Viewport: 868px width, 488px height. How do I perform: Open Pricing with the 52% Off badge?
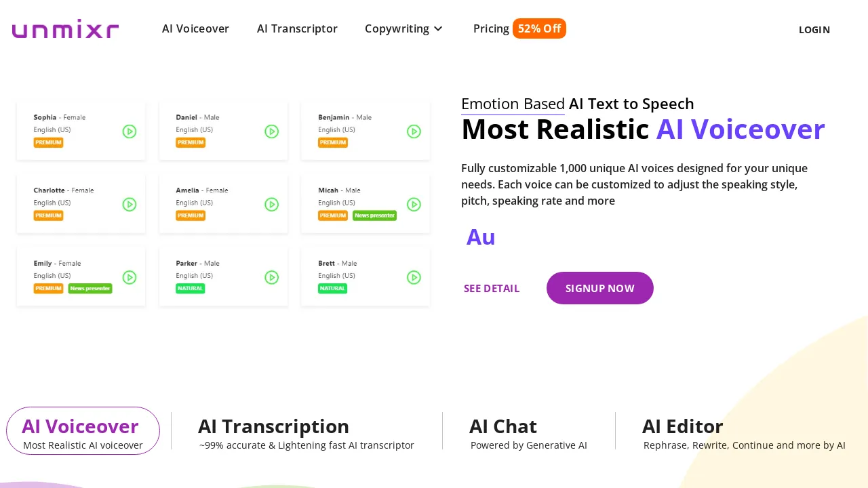tap(519, 28)
